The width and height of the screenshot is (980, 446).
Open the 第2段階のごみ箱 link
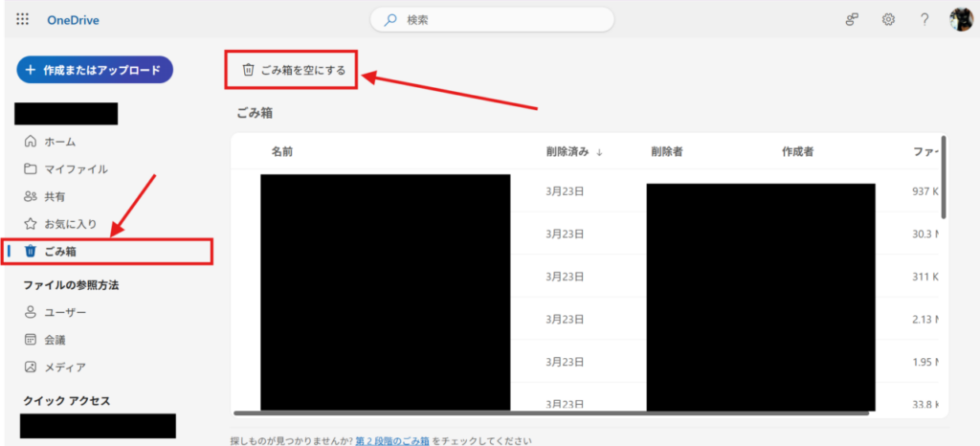click(x=390, y=440)
